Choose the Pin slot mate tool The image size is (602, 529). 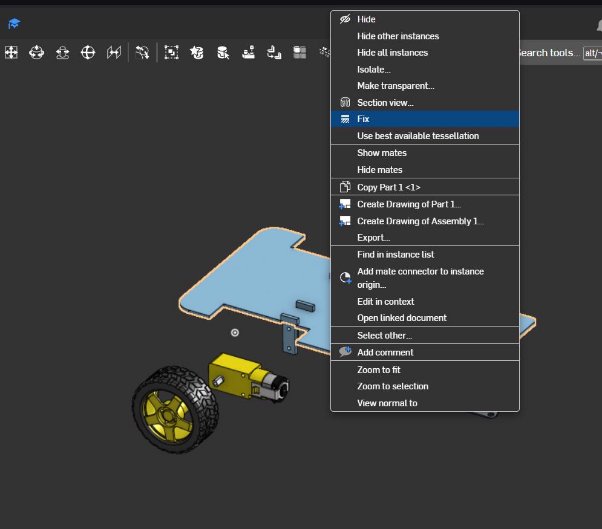tap(62, 52)
